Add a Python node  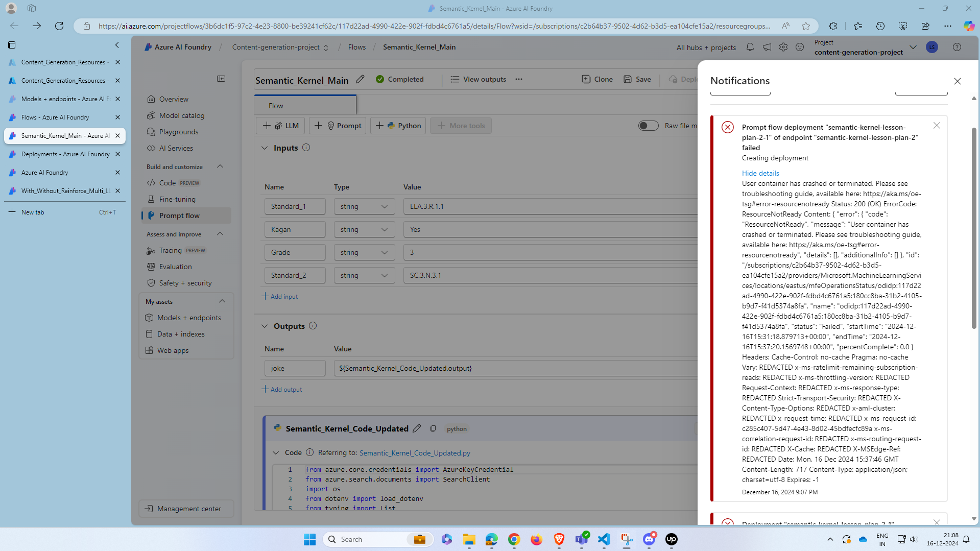[x=398, y=126]
